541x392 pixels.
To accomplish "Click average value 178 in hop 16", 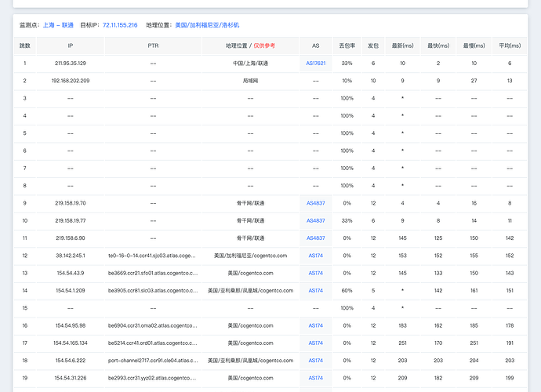I will (x=510, y=325).
